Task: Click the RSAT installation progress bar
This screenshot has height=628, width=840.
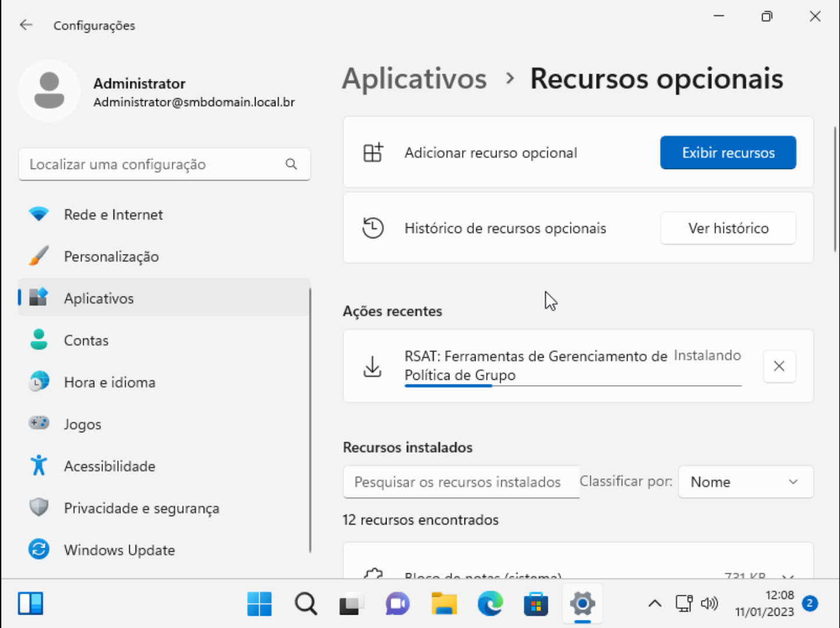Action: (x=573, y=386)
